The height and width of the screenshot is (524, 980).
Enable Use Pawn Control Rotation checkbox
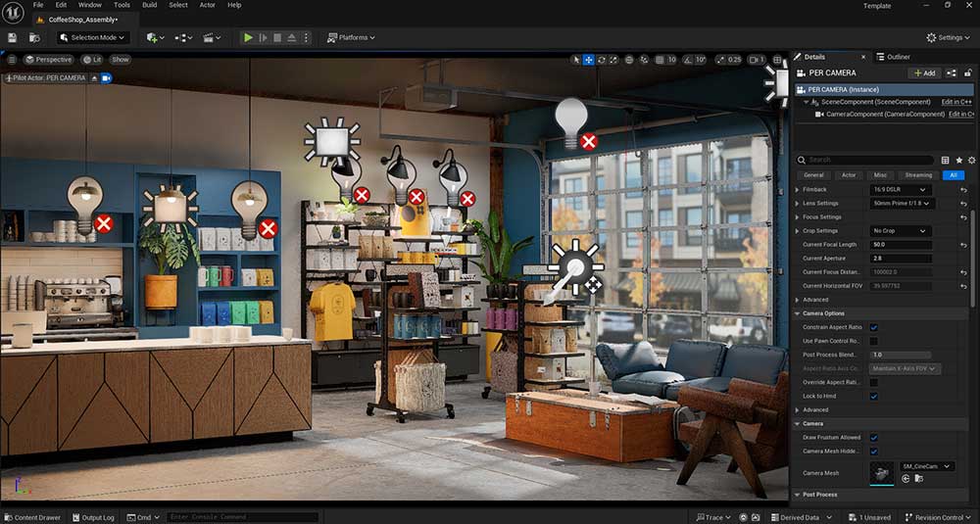coord(874,341)
